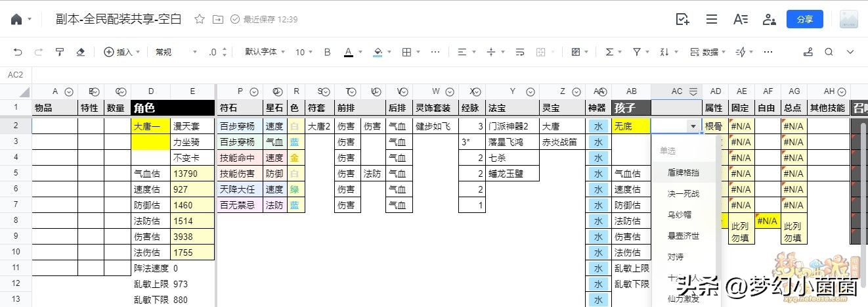Collapse the toolbar with chevron
This screenshot has height=307, width=868.
(x=850, y=52)
